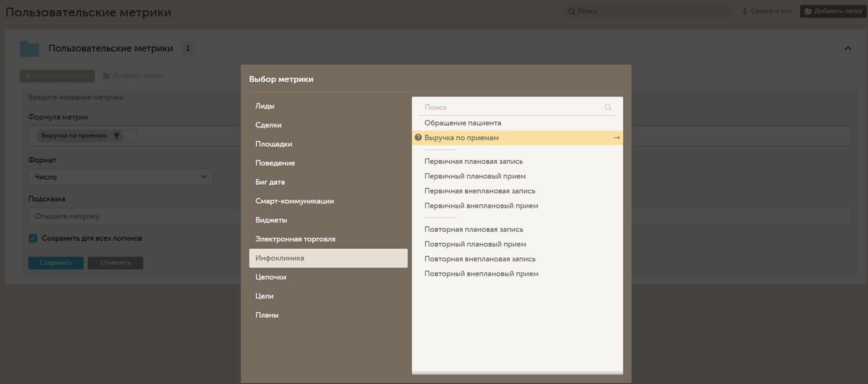Choose the Выручка по приемам metric
This screenshot has height=384, width=868.
pyautogui.click(x=517, y=138)
